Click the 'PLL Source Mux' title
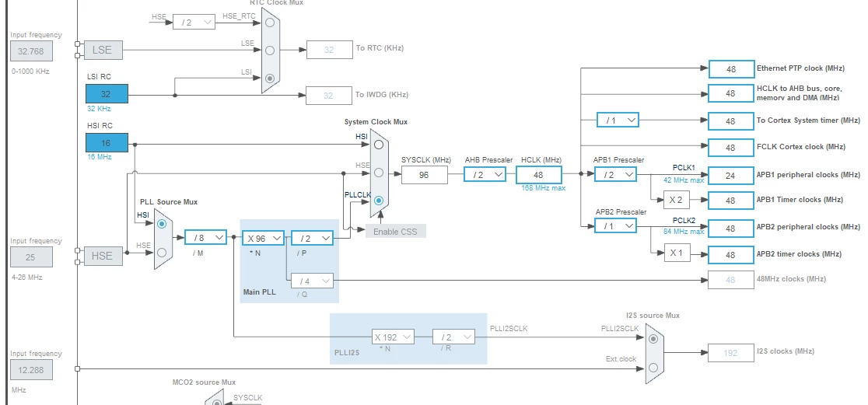This screenshot has width=868, height=405. pyautogui.click(x=168, y=202)
